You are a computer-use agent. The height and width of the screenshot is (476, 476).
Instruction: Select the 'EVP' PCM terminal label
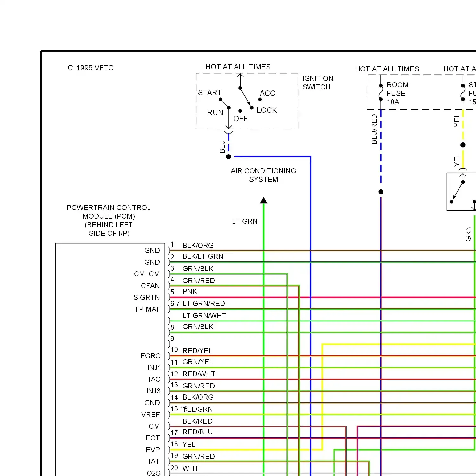point(153,450)
